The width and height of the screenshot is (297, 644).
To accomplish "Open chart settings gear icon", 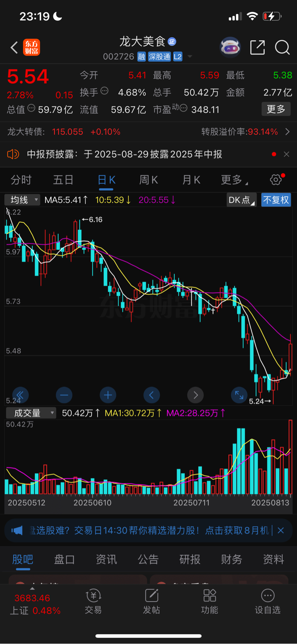I will 276,180.
